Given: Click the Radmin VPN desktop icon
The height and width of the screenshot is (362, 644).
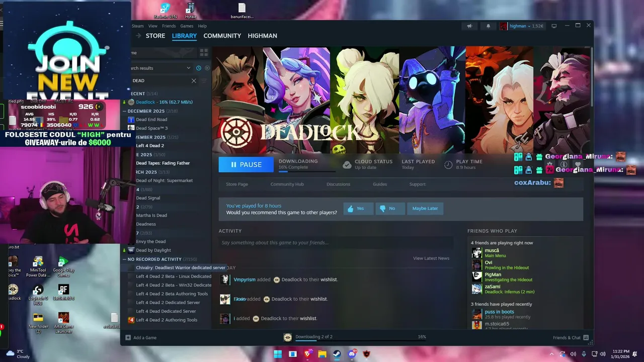Looking at the screenshot, I should 165,10.
